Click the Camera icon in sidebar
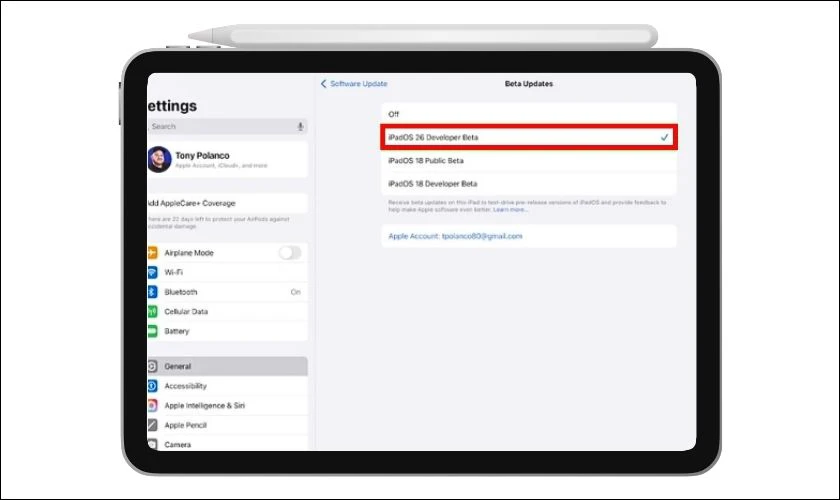 152,444
